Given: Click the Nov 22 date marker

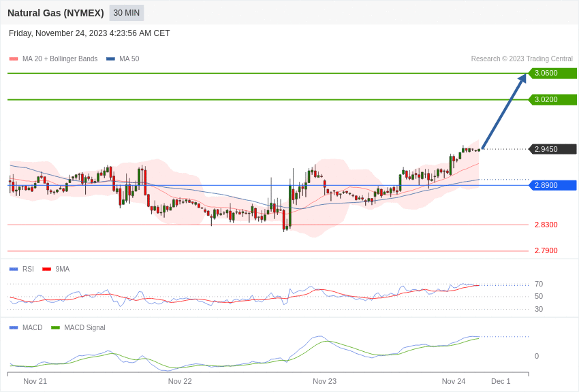Looking at the screenshot, I should [x=180, y=381].
